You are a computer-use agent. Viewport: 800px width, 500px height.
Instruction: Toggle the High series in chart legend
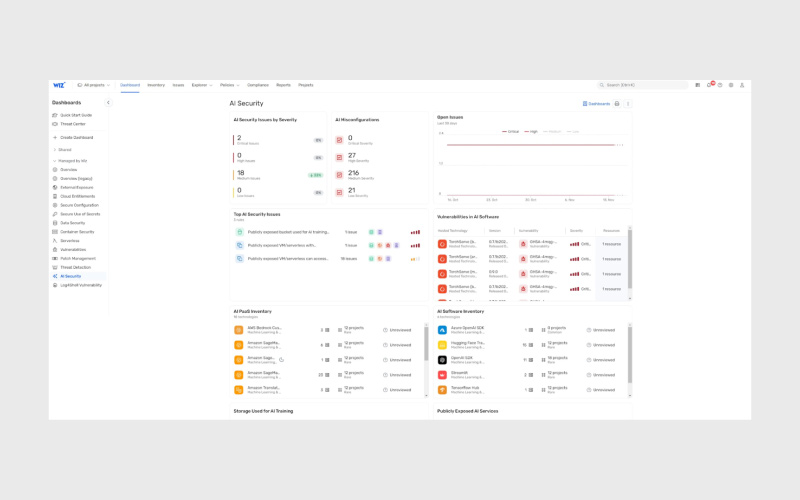531,131
